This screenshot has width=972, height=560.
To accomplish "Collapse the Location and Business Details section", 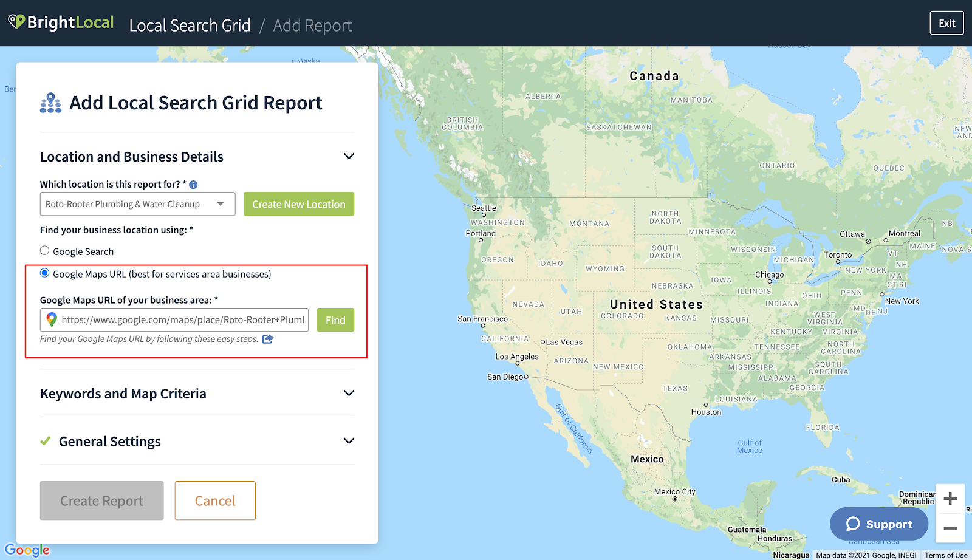I will (x=349, y=156).
